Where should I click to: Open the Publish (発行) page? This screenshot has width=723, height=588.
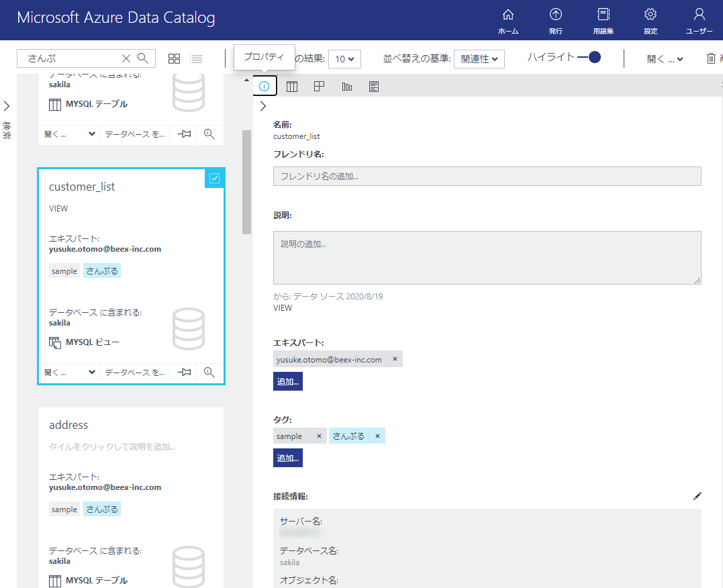pyautogui.click(x=556, y=21)
